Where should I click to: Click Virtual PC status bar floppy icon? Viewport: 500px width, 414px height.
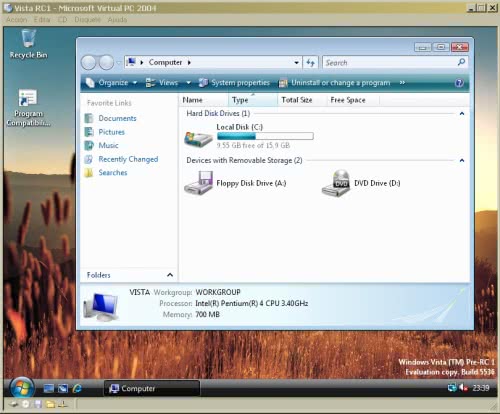pos(38,404)
